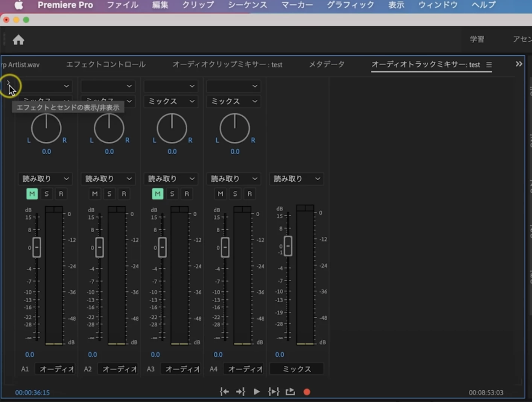The height and width of the screenshot is (402, 532).
Task: Solo track A3 with S button
Action: (x=172, y=194)
